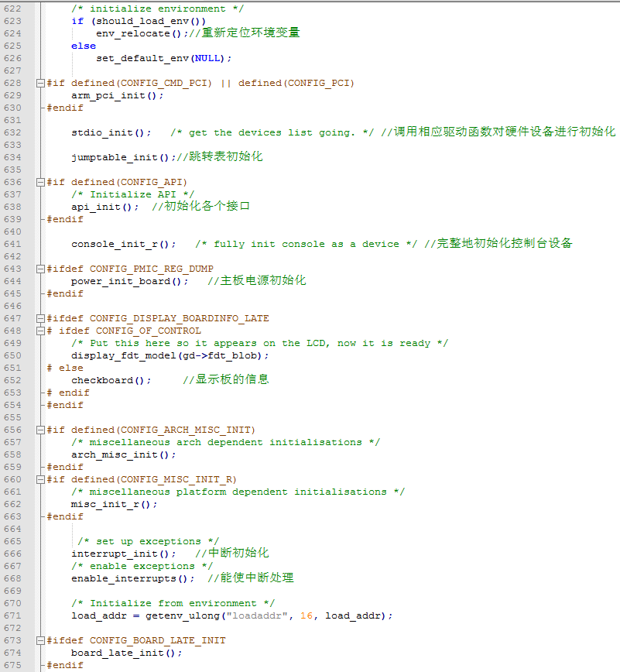This screenshot has height=672, width=620.
Task: Collapse the CONFIG_OF_CONTROL fold at line 648
Action: tap(40, 331)
